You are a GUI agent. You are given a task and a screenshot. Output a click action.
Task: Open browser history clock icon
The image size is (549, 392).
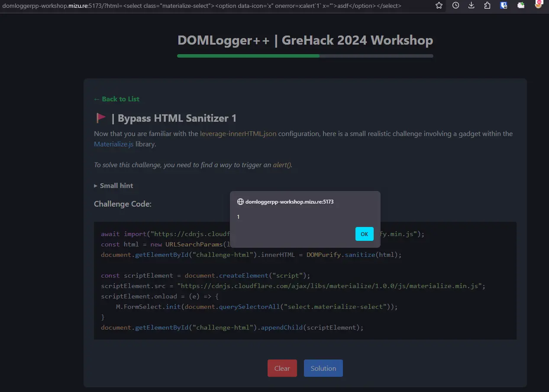(x=455, y=6)
